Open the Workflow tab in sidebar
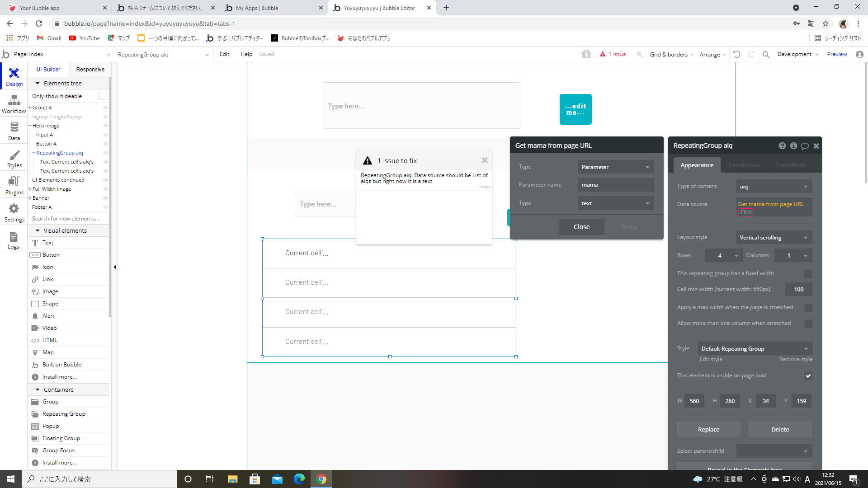Image resolution: width=868 pixels, height=488 pixels. 14,104
